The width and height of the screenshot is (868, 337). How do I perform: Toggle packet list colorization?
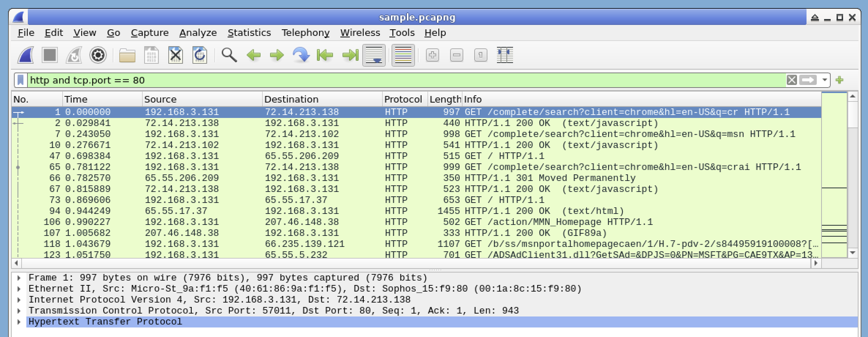click(403, 55)
